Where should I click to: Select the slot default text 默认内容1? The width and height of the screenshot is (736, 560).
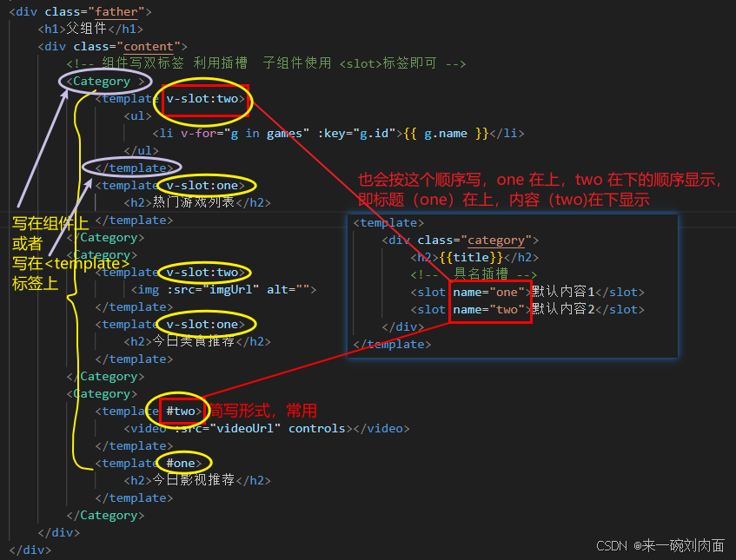point(563,293)
